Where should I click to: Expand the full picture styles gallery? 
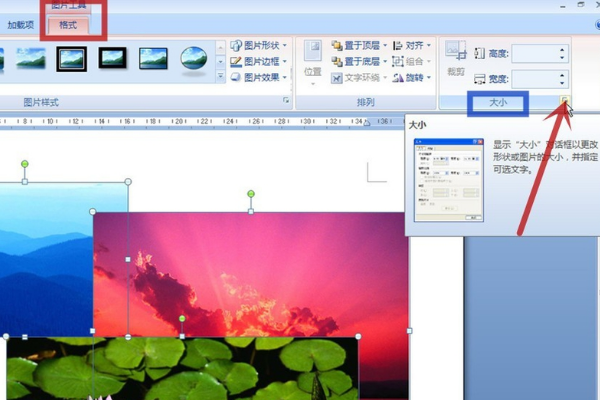pyautogui.click(x=220, y=76)
